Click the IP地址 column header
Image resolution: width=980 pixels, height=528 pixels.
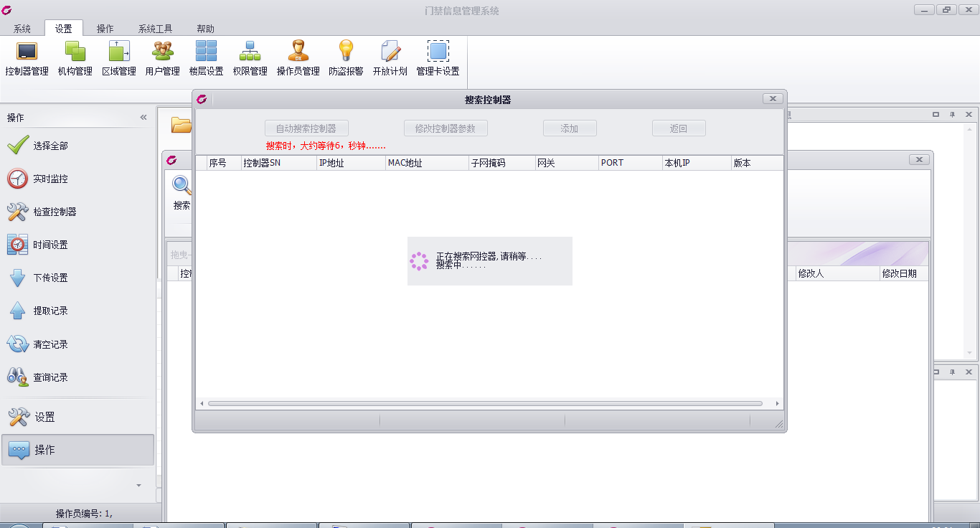pyautogui.click(x=350, y=163)
